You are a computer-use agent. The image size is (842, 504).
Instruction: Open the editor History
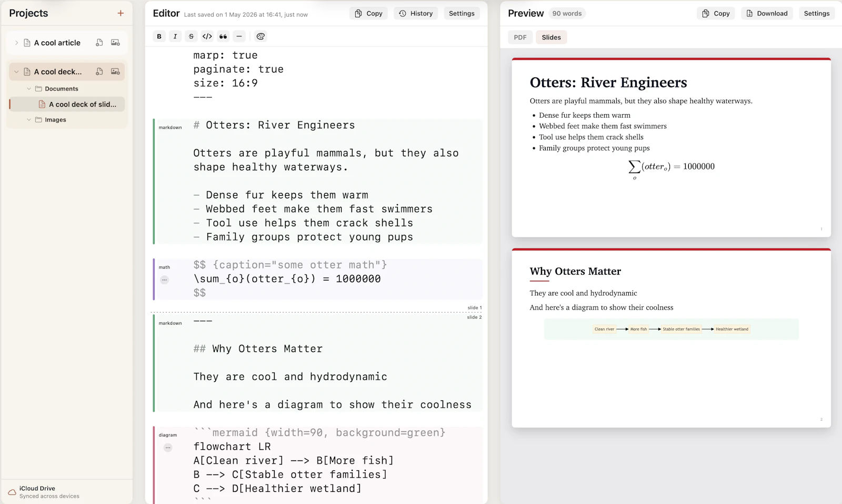click(x=416, y=14)
